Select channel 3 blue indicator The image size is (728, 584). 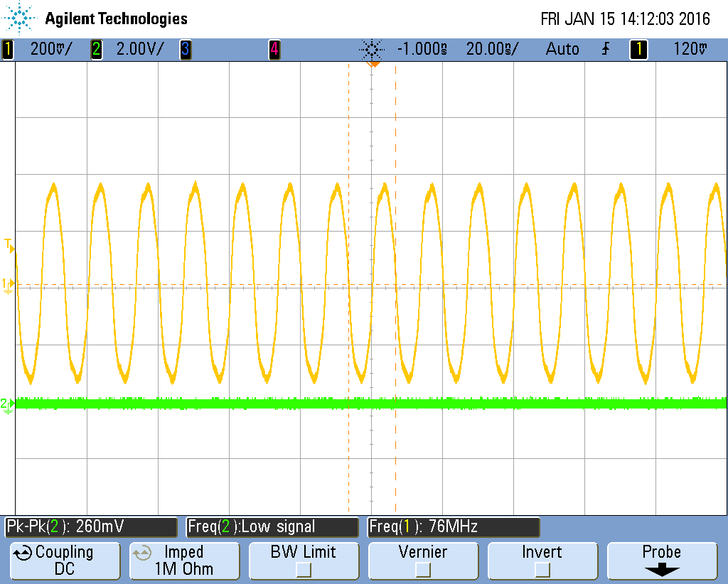[x=186, y=49]
